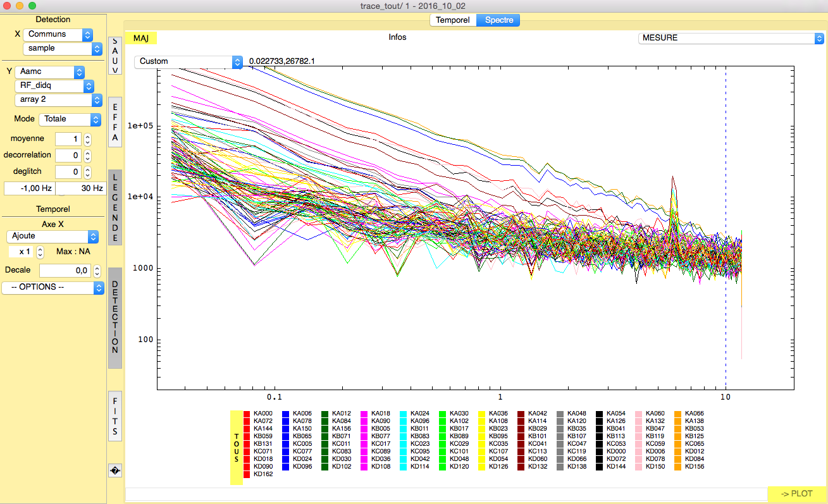Toggle the vertical DETECTION button
Screen dimensions: 828x504
115,317
